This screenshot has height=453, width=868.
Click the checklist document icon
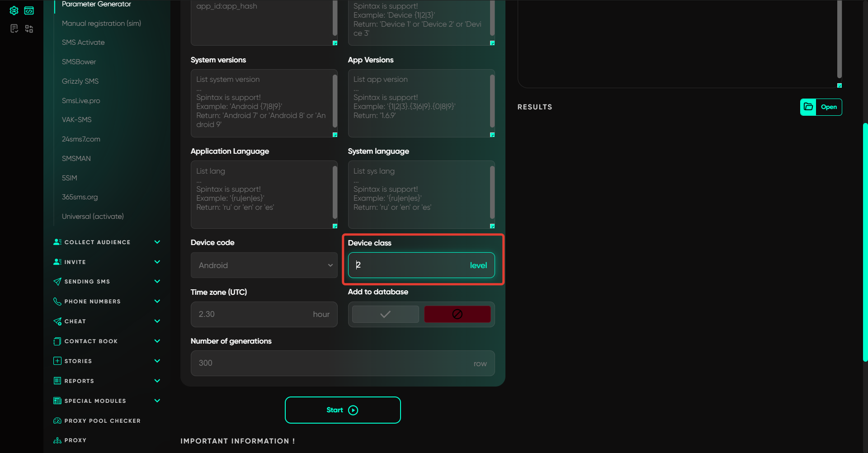14,29
